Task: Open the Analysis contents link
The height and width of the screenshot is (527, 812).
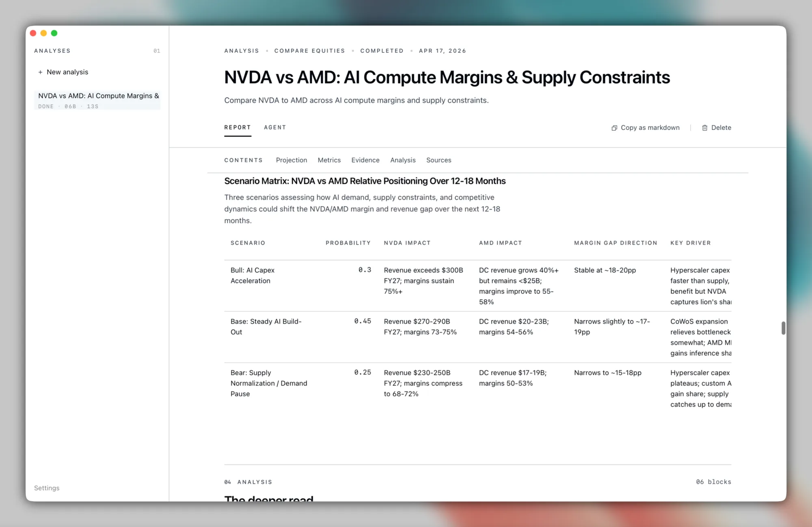Action: pyautogui.click(x=403, y=160)
